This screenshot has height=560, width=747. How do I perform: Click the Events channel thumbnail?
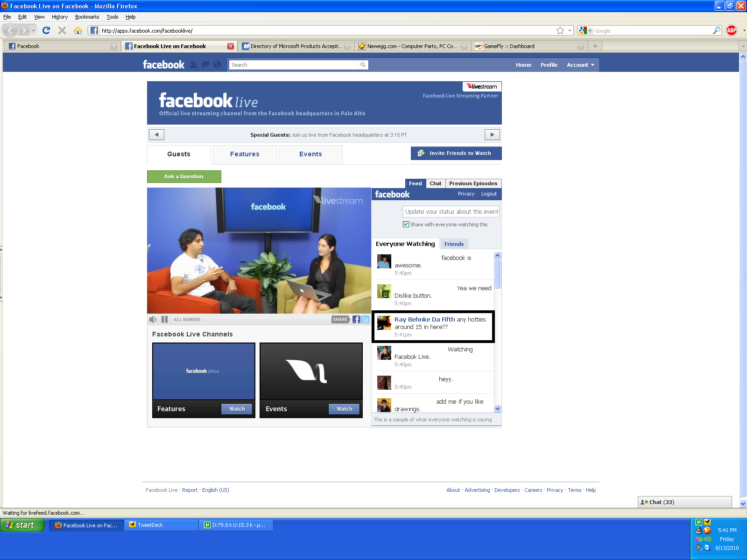pyautogui.click(x=311, y=371)
